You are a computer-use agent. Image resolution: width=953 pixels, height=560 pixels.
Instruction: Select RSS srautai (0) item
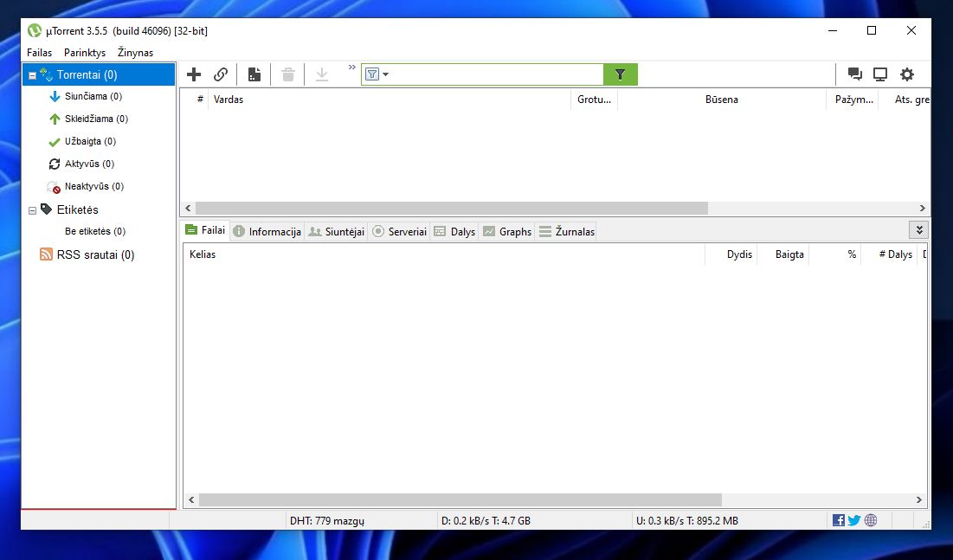pos(95,254)
